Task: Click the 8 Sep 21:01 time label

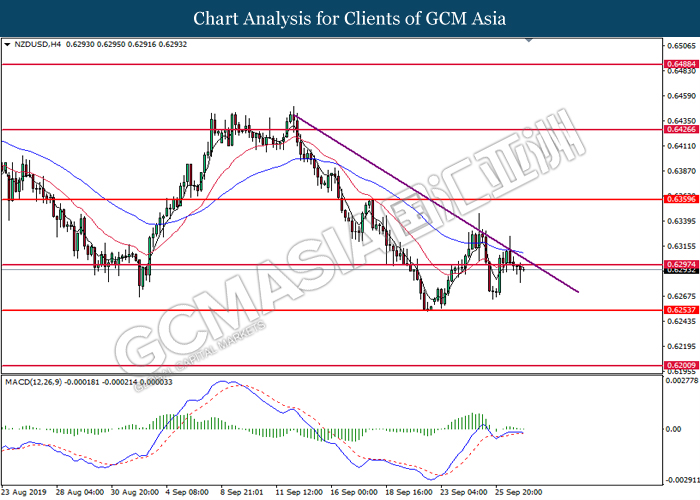Action: point(243,492)
